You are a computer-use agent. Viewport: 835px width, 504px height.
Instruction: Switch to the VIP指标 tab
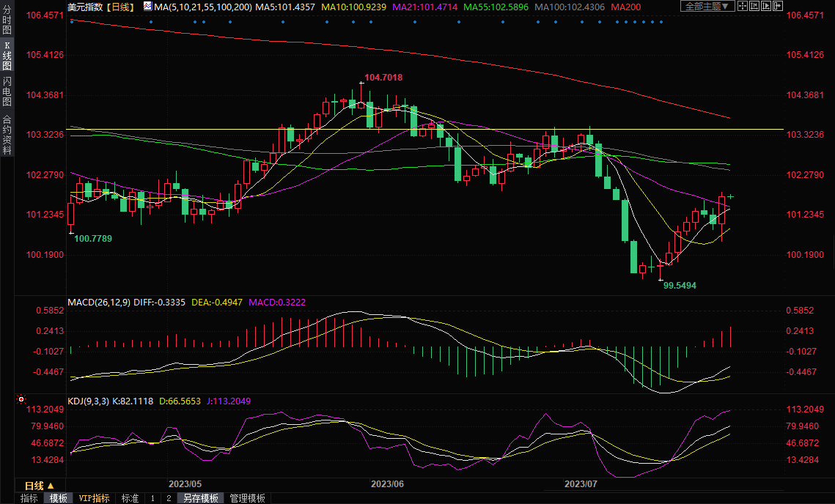pos(95,498)
